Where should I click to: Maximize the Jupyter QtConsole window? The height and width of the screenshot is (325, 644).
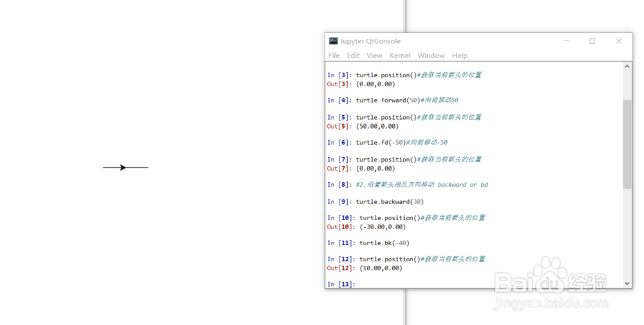click(592, 41)
